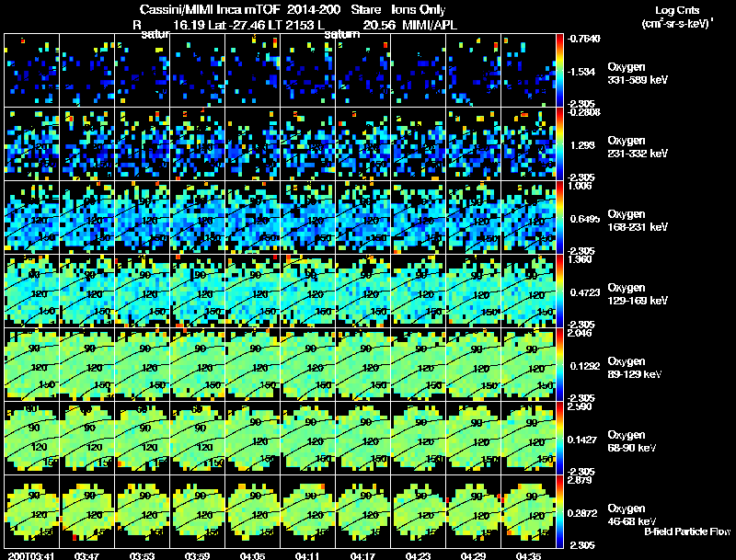Click the 'Oxygen 129-169 keV' row label
The height and width of the screenshot is (560, 736).
[637, 294]
